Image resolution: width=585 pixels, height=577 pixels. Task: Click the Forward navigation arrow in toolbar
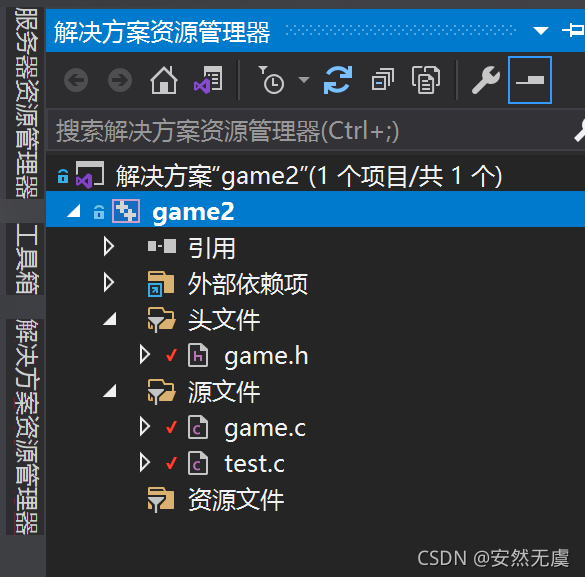120,80
